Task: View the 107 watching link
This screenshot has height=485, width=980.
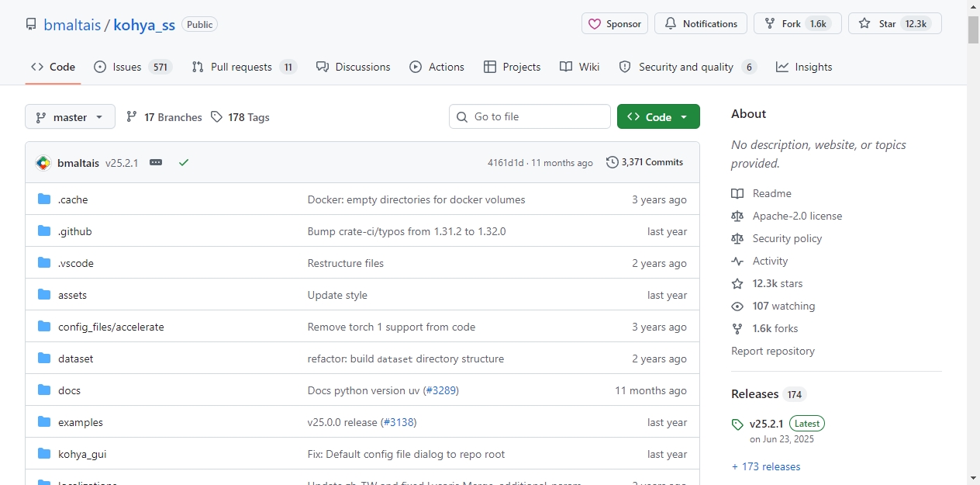Action: pos(773,306)
